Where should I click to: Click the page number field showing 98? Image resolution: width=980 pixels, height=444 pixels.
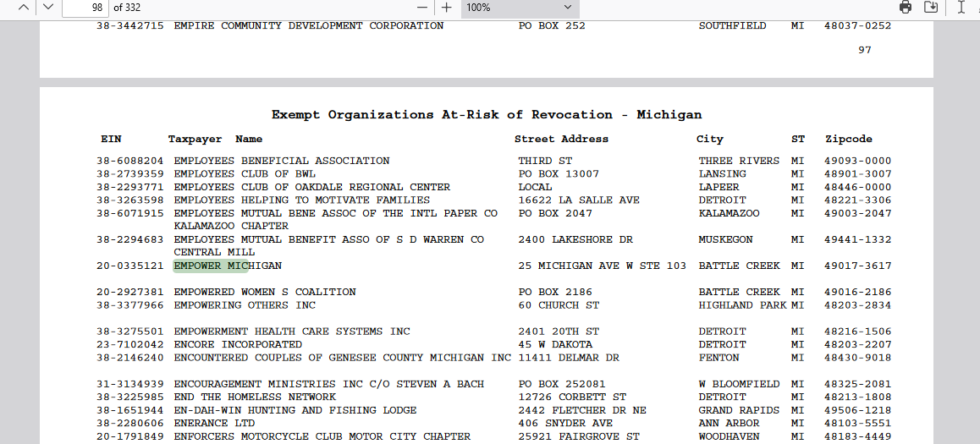coord(85,8)
